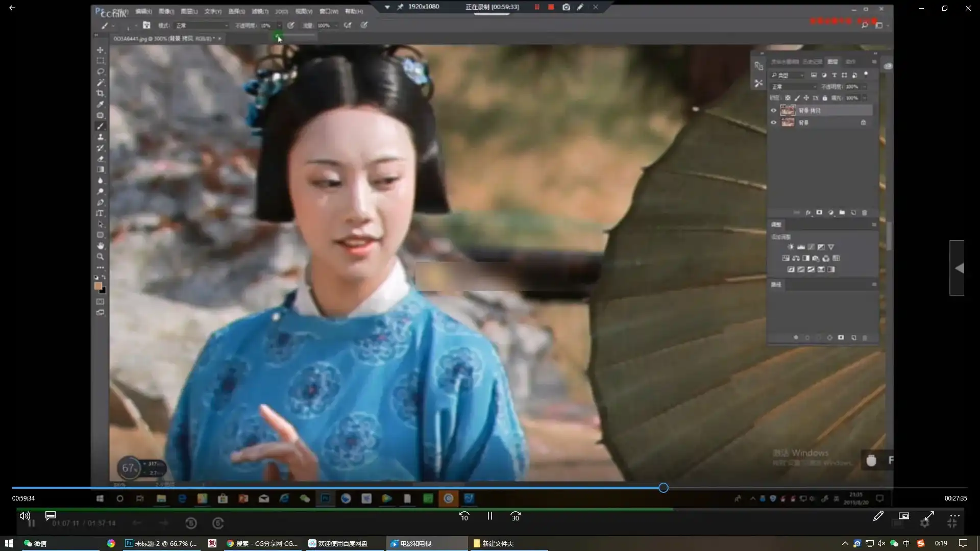This screenshot has height=551, width=980.
Task: Select the Crop tool
Action: (101, 93)
